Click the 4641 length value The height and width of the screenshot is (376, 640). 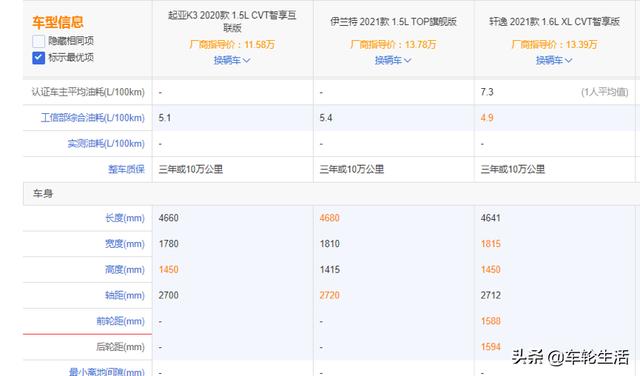(x=491, y=218)
